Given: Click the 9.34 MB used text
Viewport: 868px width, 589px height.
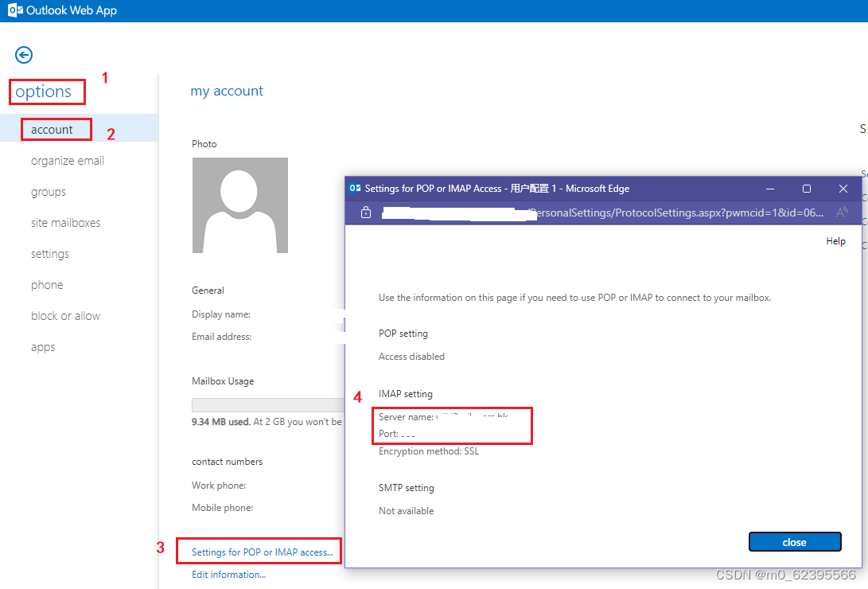Looking at the screenshot, I should click(x=221, y=422).
